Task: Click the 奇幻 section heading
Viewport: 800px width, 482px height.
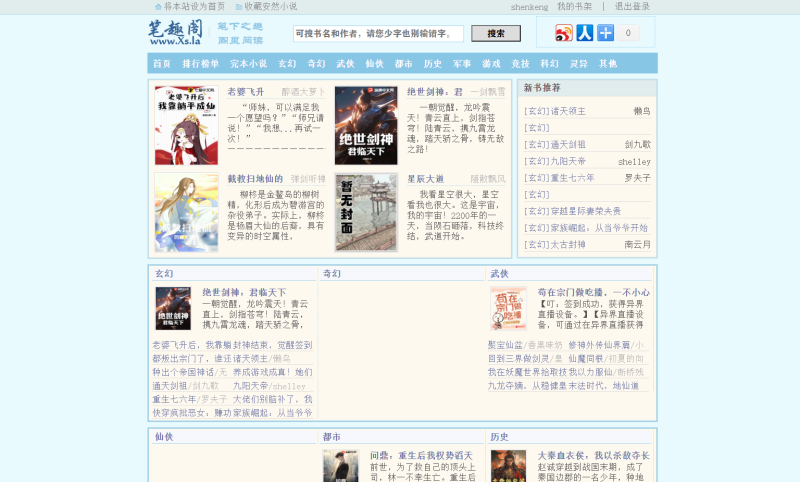Action: pos(332,273)
